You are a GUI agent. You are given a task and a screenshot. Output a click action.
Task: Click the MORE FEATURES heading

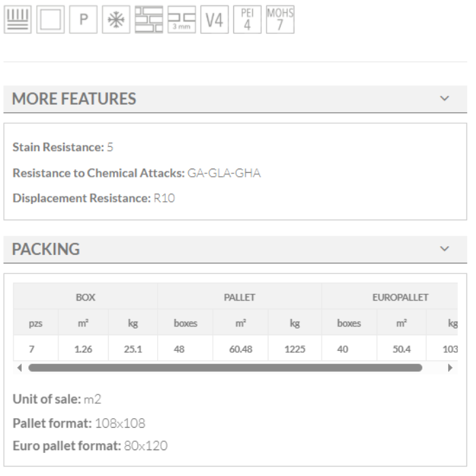click(74, 99)
